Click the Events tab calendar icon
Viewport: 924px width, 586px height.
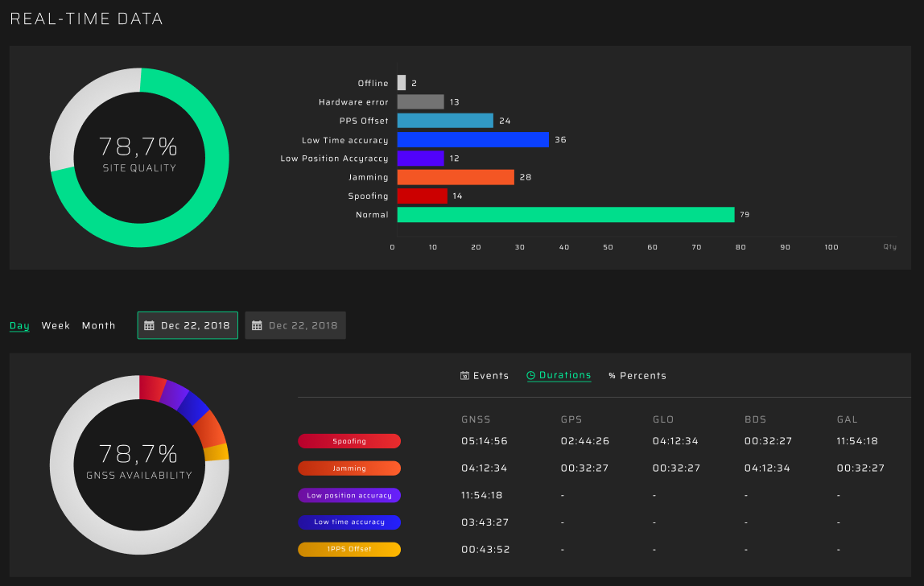[464, 376]
